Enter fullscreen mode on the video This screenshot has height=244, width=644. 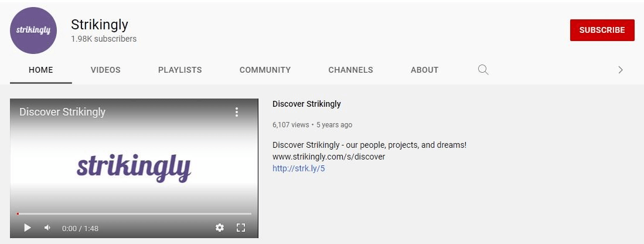[240, 228]
